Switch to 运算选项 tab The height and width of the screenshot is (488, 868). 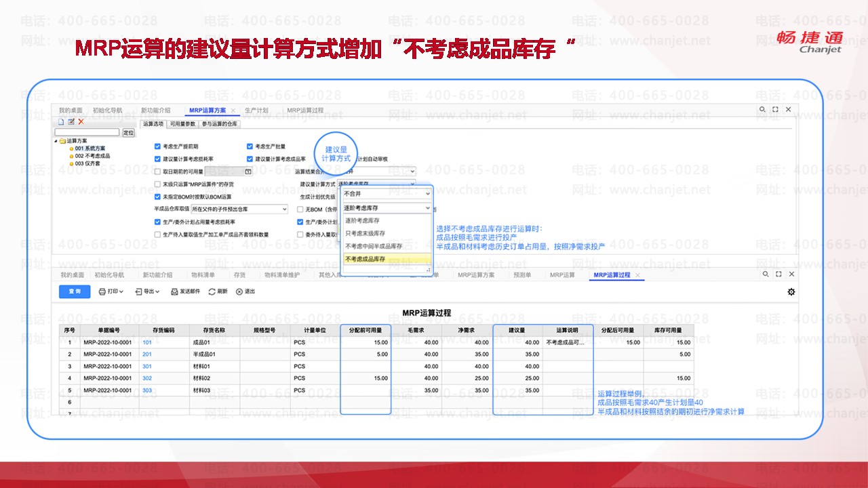pos(153,124)
